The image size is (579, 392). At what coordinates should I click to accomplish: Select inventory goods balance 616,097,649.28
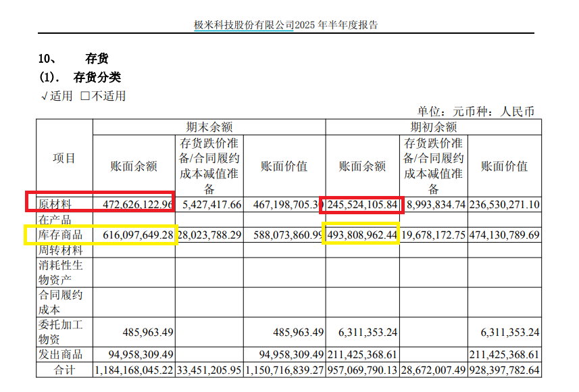tap(138, 235)
